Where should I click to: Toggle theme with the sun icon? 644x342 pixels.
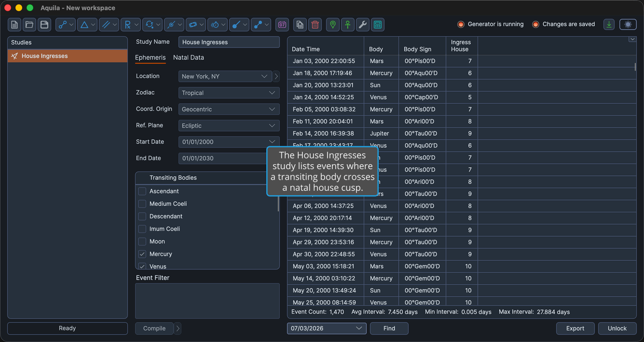click(x=628, y=25)
